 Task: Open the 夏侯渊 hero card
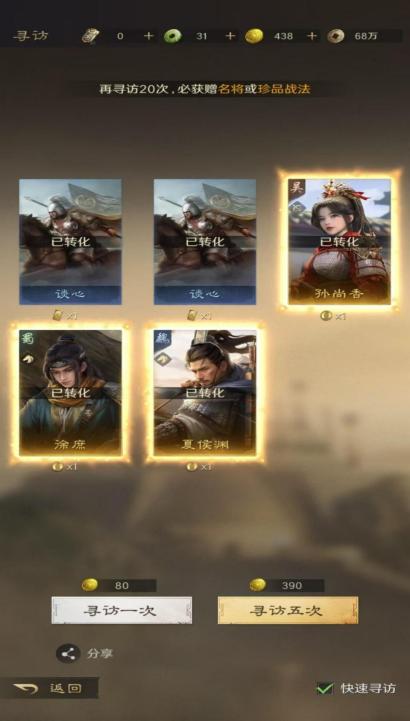pos(205,393)
